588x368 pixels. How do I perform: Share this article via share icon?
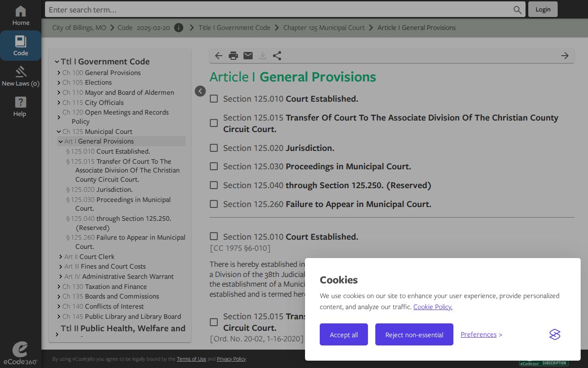pos(277,56)
